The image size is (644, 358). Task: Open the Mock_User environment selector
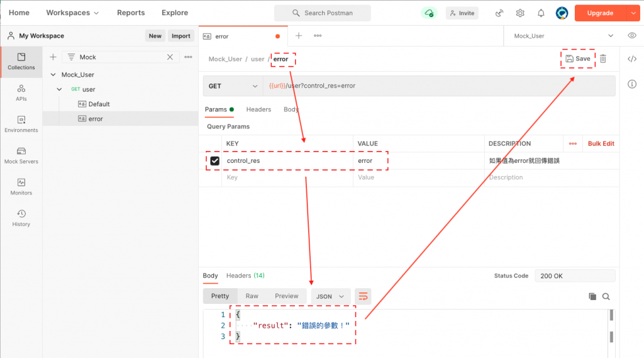[563, 36]
